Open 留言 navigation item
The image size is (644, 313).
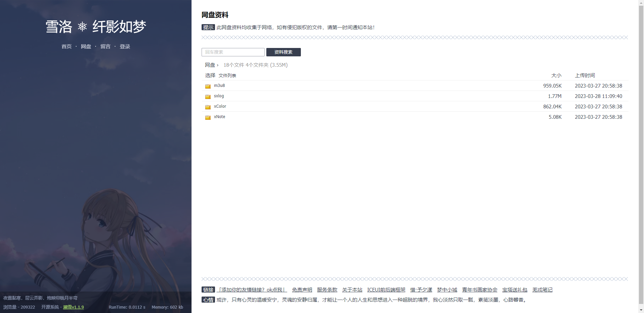click(x=105, y=47)
